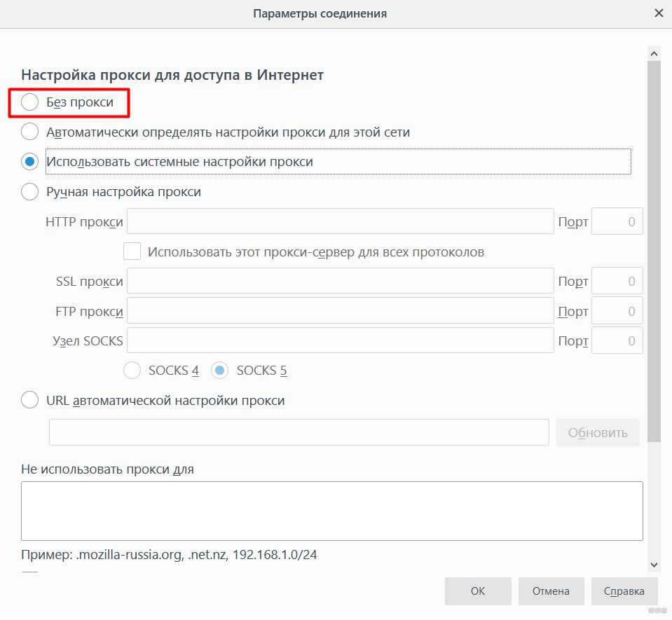
Task: Choose SOCKS 5 radio button
Action: [x=219, y=370]
